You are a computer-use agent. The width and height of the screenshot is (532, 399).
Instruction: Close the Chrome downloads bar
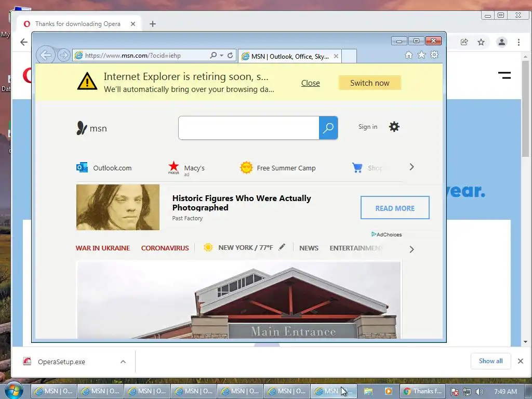(x=521, y=361)
